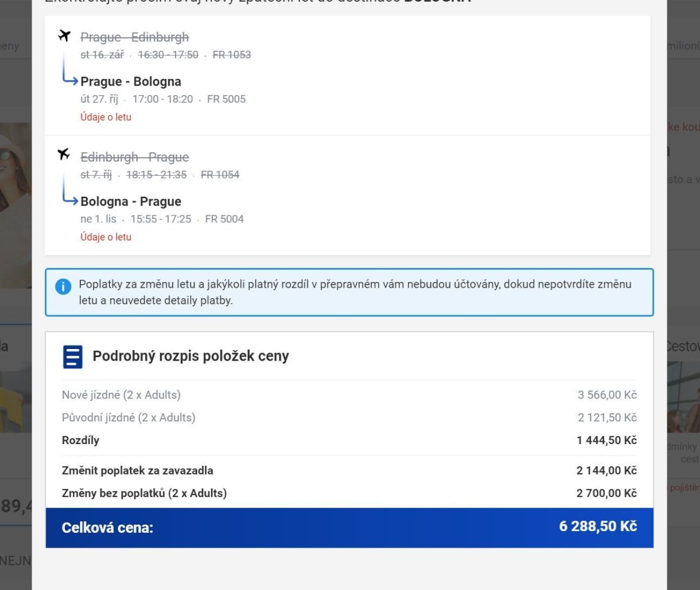Select the Prague - Bologna flight title
700x590 pixels.
pos(131,82)
